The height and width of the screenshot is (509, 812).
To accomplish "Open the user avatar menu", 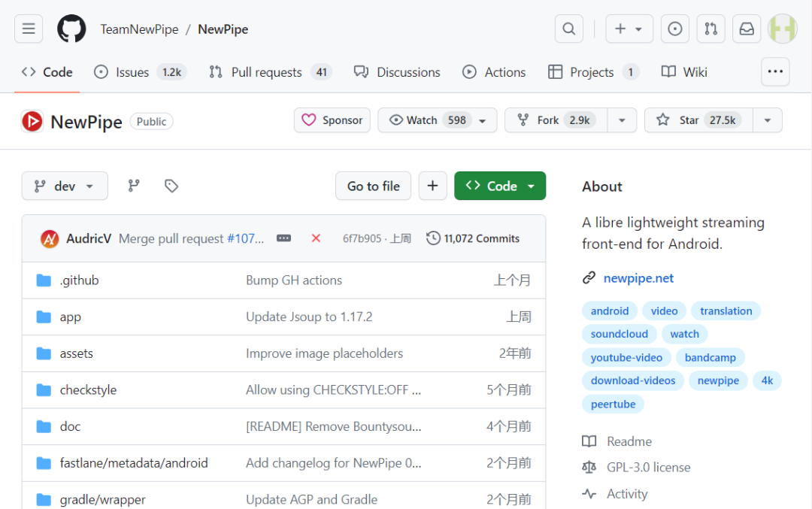I will pyautogui.click(x=783, y=29).
